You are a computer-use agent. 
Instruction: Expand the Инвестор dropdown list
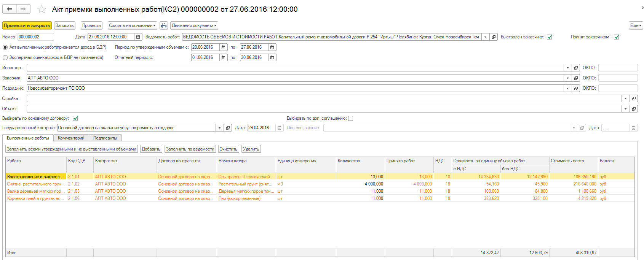[567, 68]
